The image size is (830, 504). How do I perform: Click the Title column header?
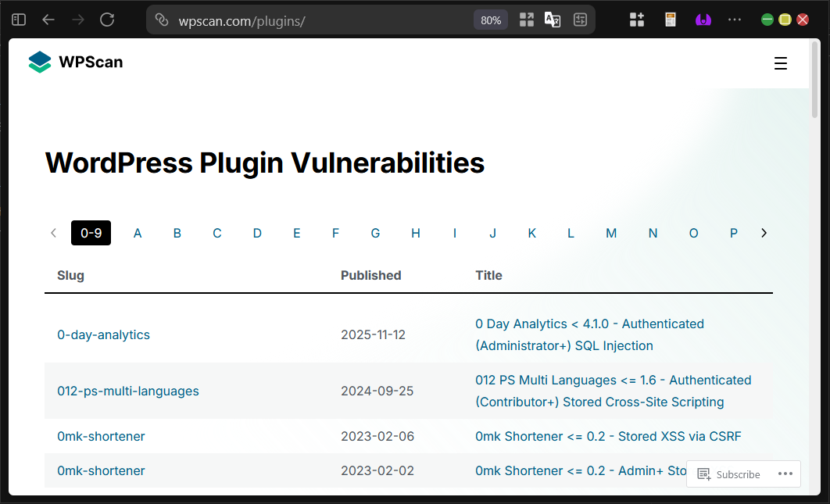pyautogui.click(x=488, y=275)
